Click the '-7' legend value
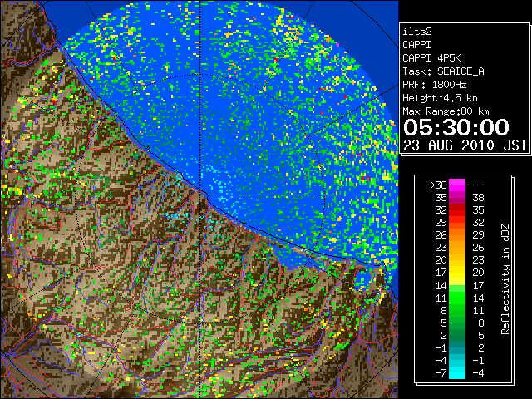The image size is (532, 399). point(441,372)
